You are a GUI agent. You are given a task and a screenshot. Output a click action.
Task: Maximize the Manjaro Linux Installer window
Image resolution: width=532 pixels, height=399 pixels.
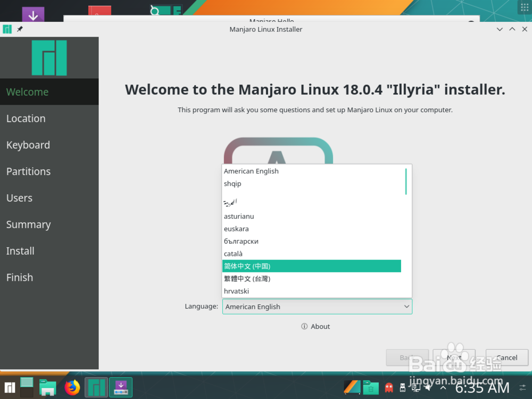tap(512, 29)
